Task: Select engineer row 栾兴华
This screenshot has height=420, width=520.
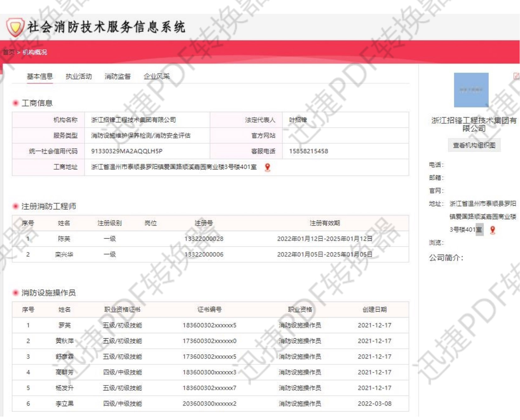Action: (64, 255)
